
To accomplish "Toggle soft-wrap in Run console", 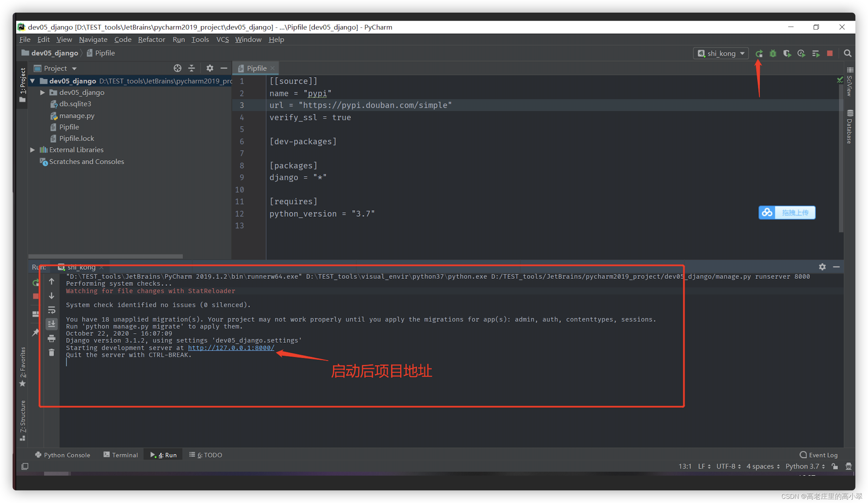I will click(52, 310).
